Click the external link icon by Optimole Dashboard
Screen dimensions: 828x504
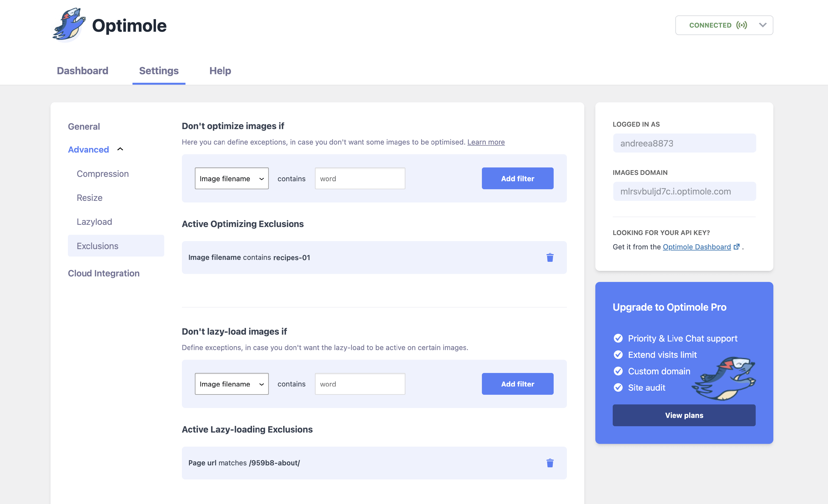tap(736, 247)
